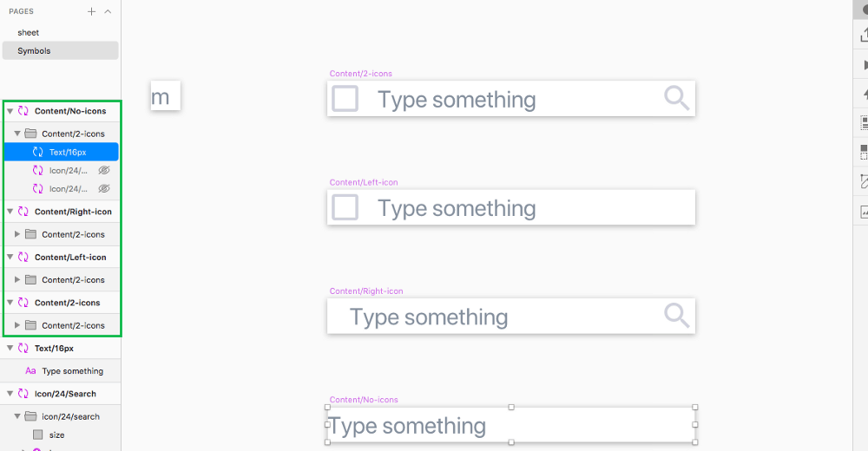
Task: Click the export icon in right toolbar
Action: tap(864, 35)
